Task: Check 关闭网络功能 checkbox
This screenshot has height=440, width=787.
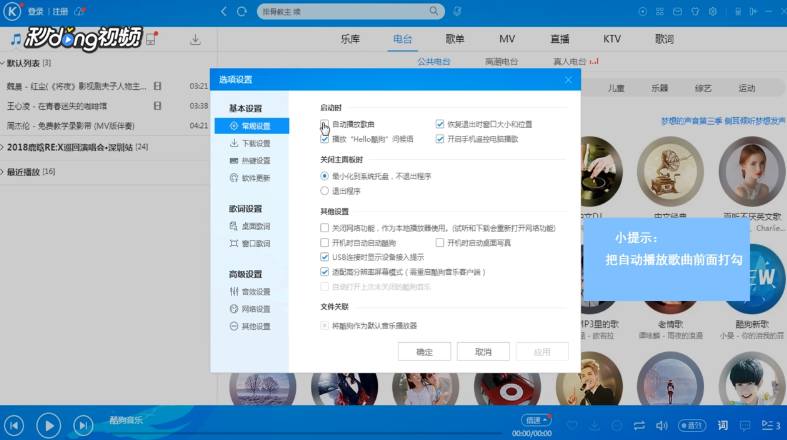Action: [324, 228]
